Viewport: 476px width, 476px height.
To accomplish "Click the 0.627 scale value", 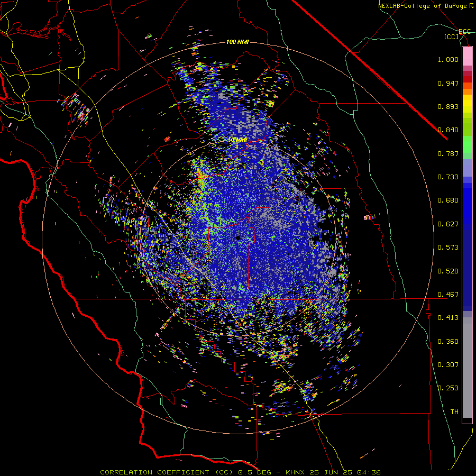I will point(448,224).
